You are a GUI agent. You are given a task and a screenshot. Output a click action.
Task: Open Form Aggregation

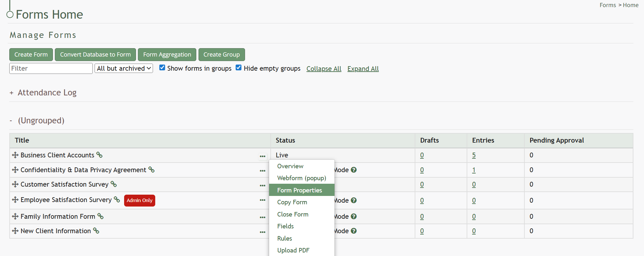pos(167,55)
